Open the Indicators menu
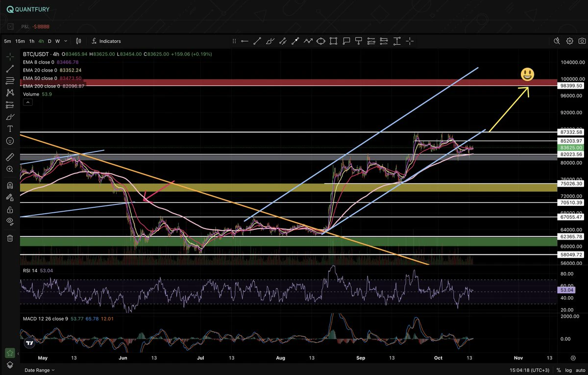The width and height of the screenshot is (588, 375). click(106, 41)
